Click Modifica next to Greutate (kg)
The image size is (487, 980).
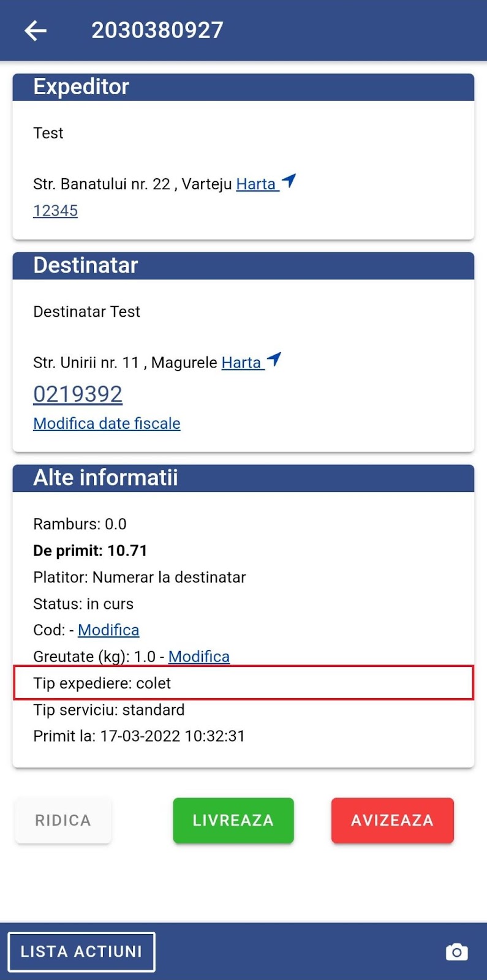199,656
